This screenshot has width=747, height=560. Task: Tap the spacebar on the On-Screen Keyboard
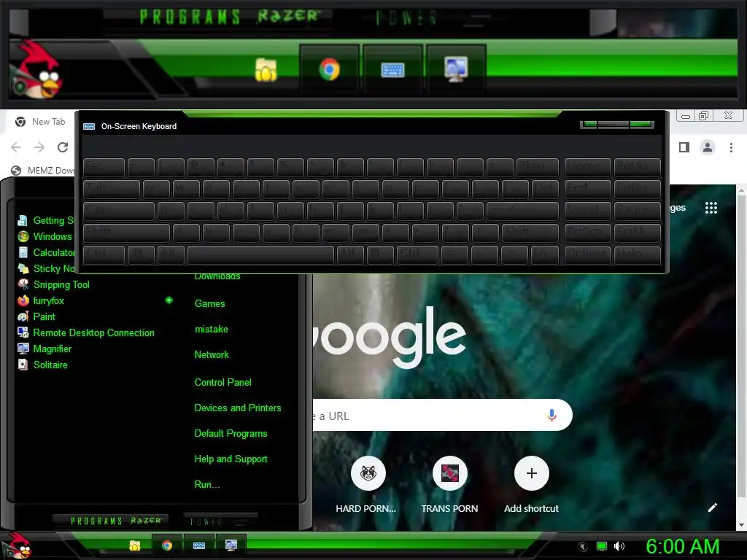260,254
